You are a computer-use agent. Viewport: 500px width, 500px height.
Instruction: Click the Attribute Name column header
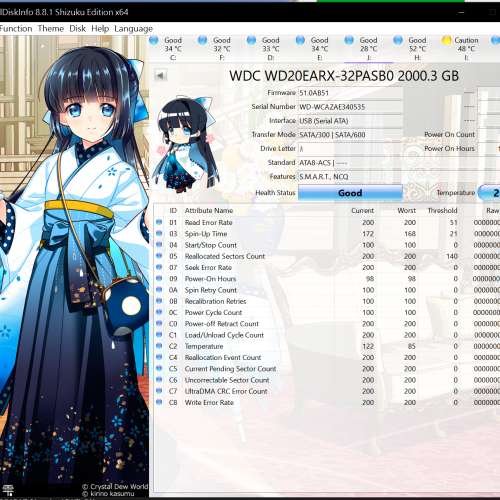209,211
